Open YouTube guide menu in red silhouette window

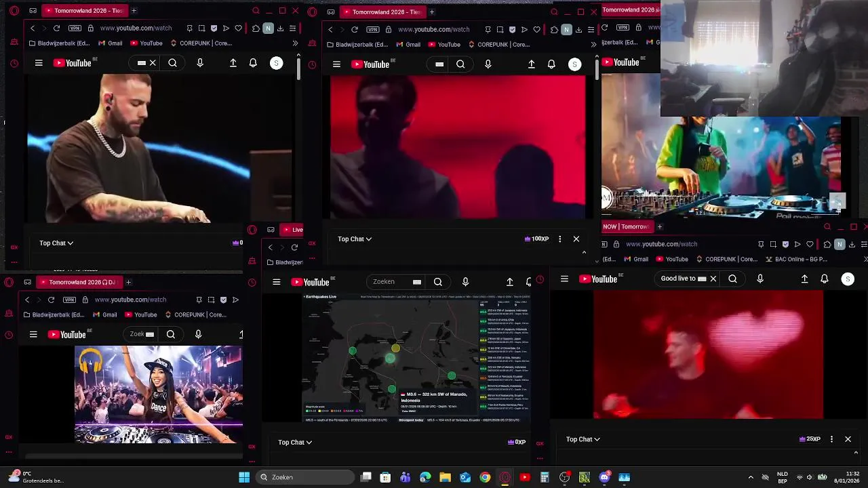pyautogui.click(x=336, y=64)
